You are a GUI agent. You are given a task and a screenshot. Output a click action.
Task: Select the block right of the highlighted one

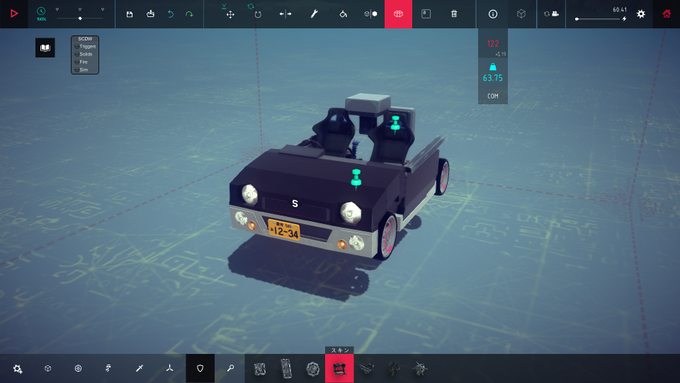(367, 369)
